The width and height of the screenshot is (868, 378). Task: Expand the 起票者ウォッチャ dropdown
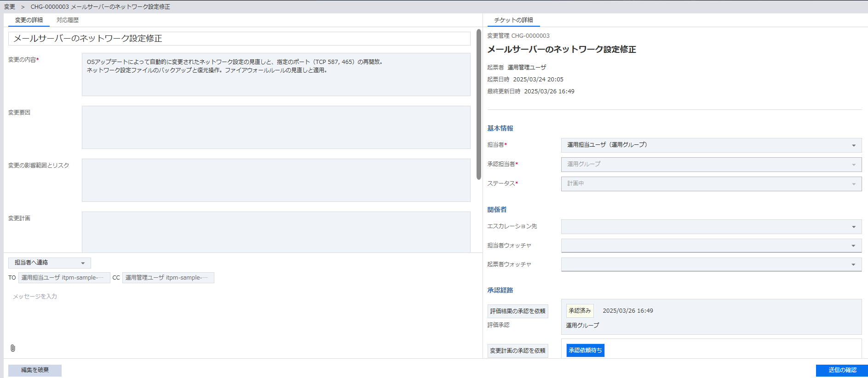coord(711,264)
